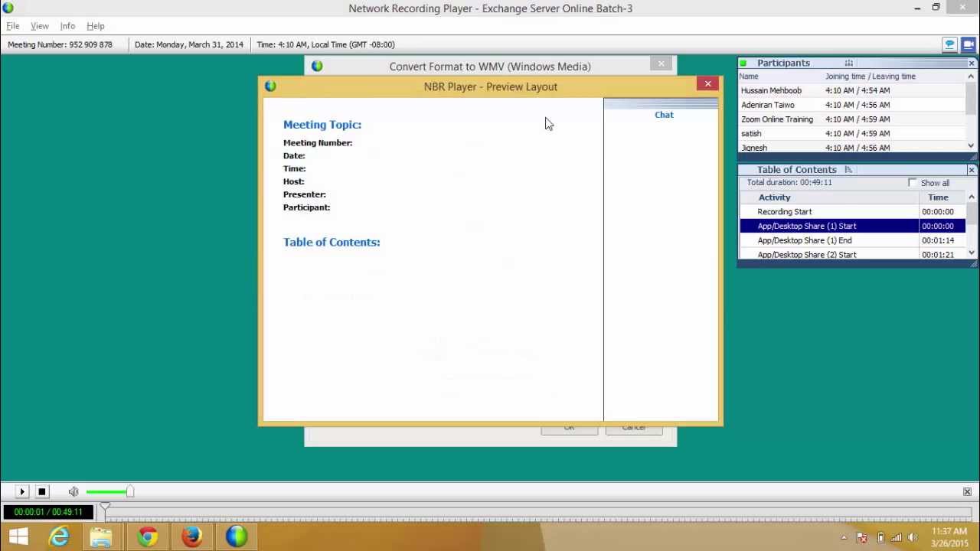
Task: Click Cancel in the Convert Format dialog
Action: 634,429
